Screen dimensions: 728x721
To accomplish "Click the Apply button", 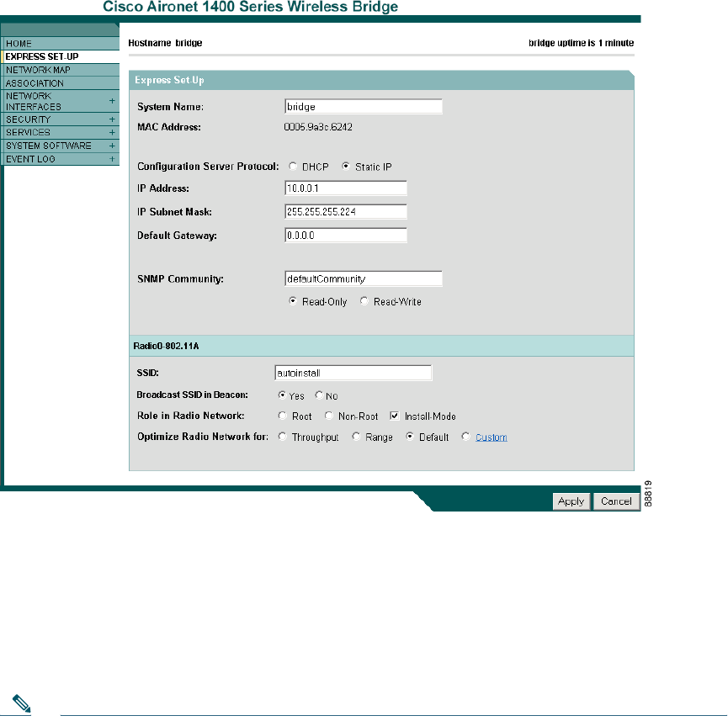I will pyautogui.click(x=571, y=501).
